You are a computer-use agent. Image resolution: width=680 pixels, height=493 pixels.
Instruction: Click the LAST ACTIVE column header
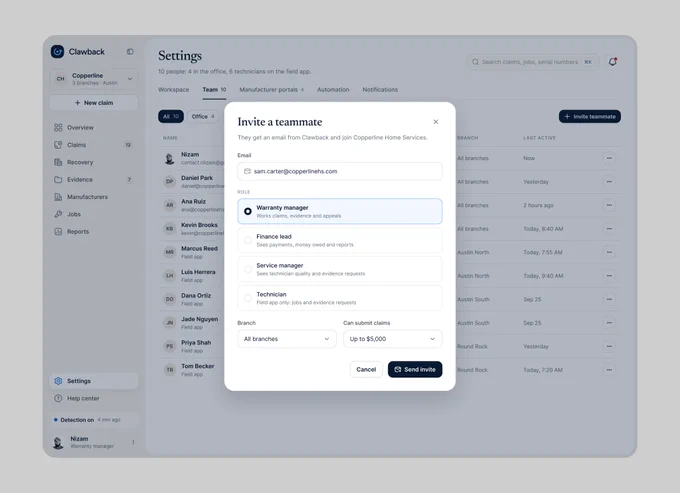[539, 138]
